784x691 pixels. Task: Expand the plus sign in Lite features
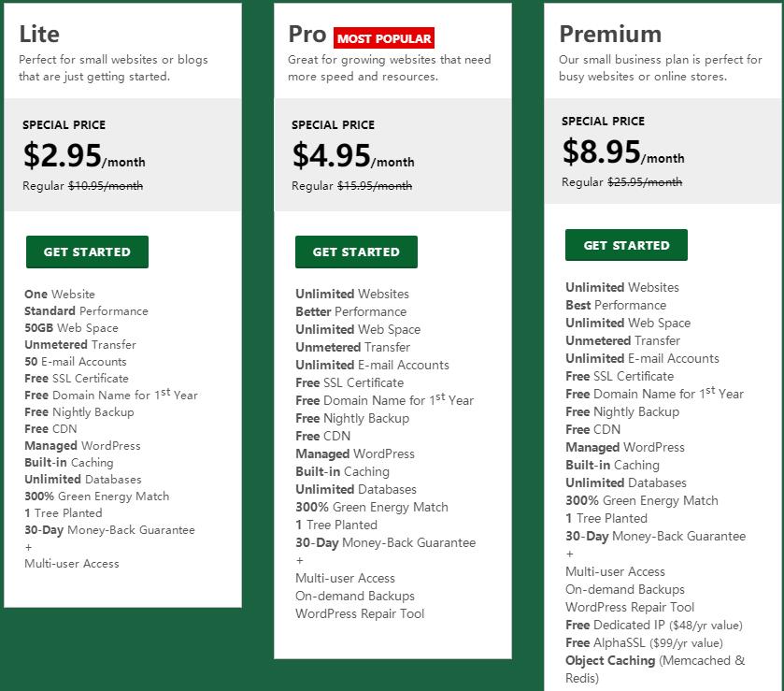[28, 547]
